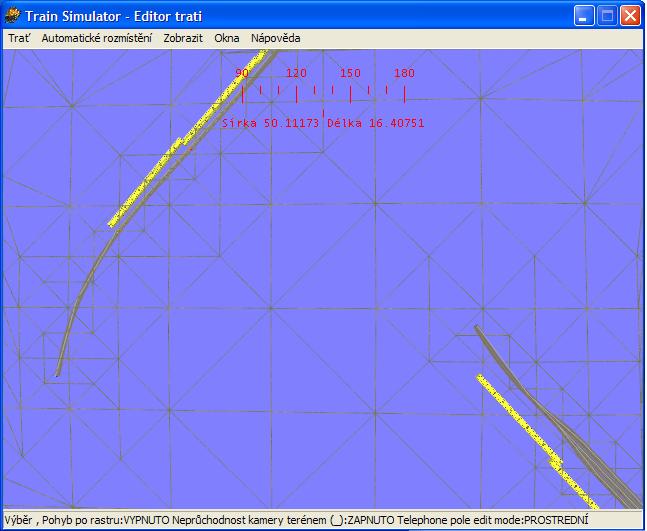
Task: Click 'Neprůchodnost kamery terénem' status text
Action: point(250,520)
